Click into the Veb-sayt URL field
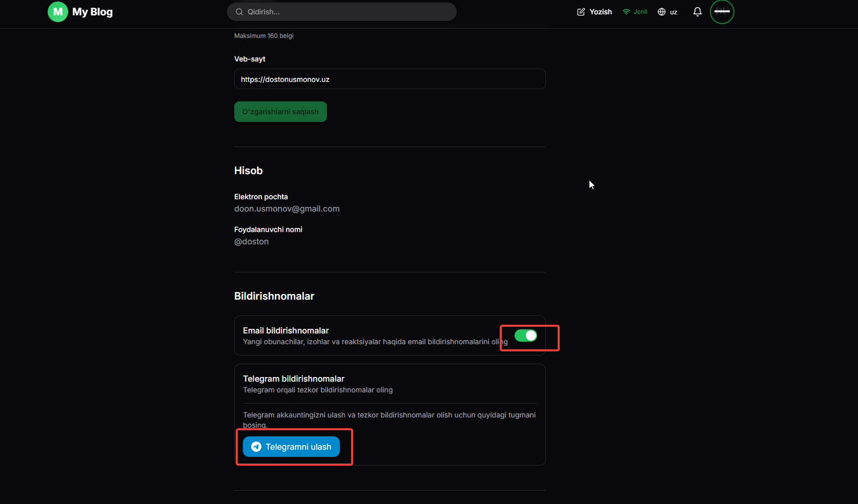 pyautogui.click(x=390, y=79)
